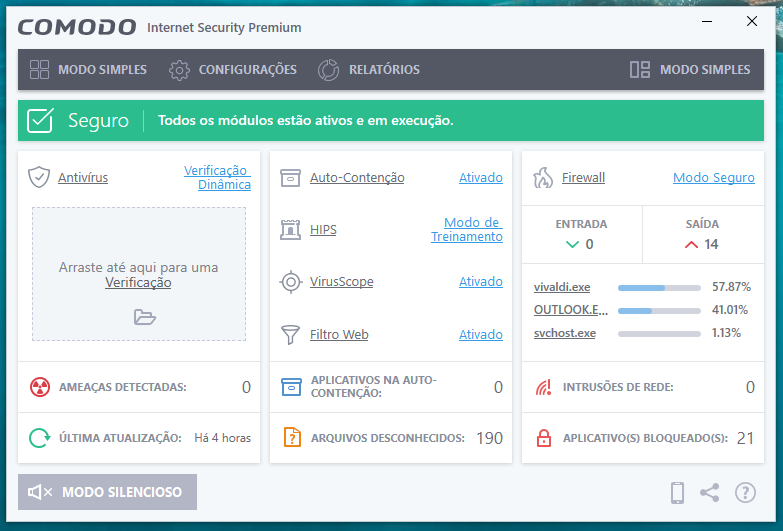Click the Filtro Web funnel icon
Image resolution: width=783 pixels, height=531 pixels.
click(x=290, y=335)
